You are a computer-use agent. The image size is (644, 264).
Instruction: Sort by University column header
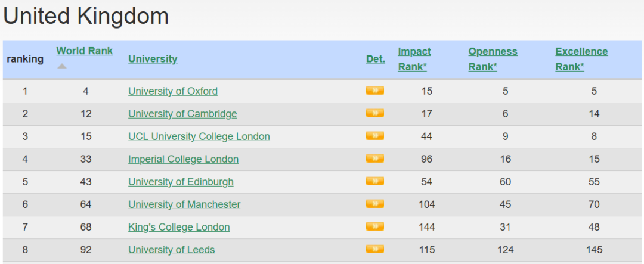[153, 59]
